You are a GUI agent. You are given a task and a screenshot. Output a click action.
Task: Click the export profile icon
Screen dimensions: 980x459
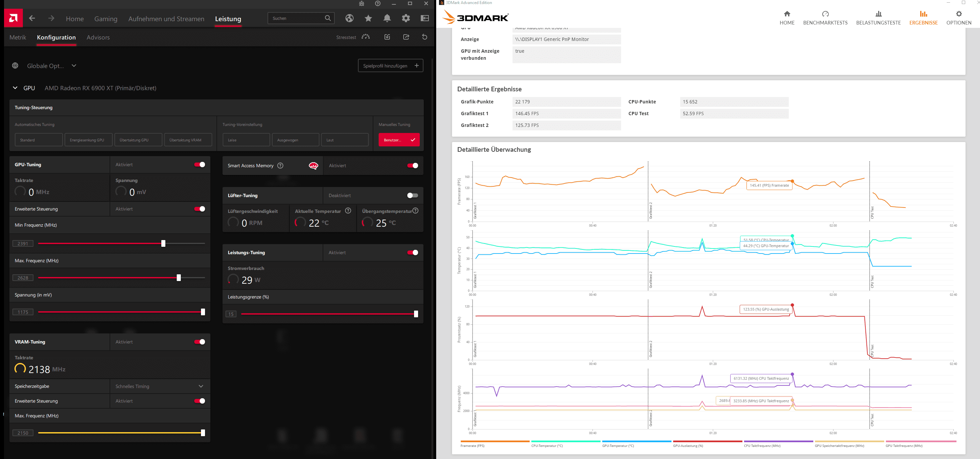tap(406, 37)
